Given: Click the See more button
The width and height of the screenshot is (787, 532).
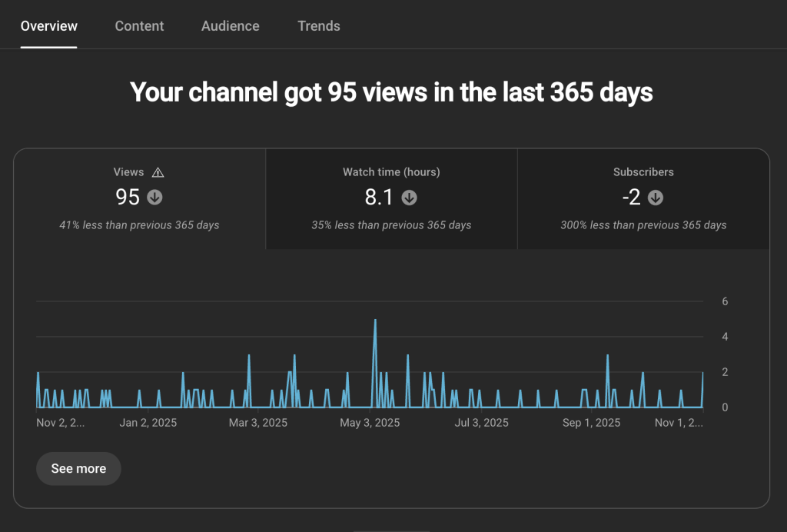Looking at the screenshot, I should (x=78, y=468).
